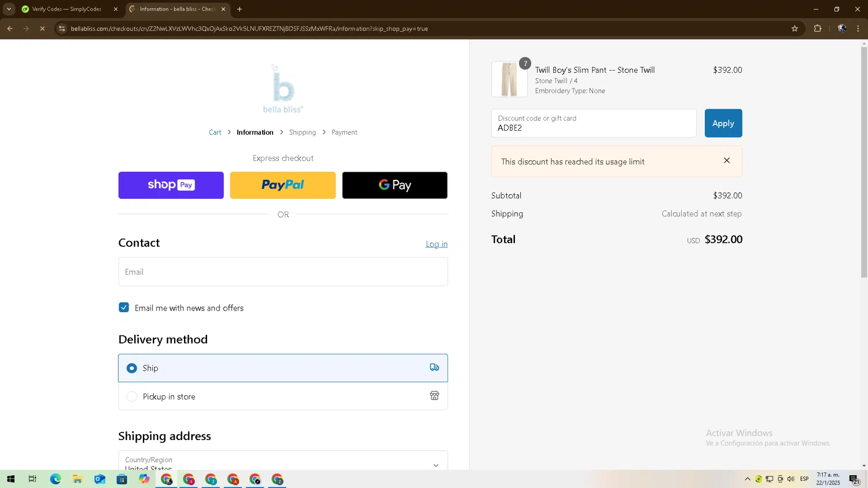Click the Shop Pay express checkout button

click(x=171, y=185)
